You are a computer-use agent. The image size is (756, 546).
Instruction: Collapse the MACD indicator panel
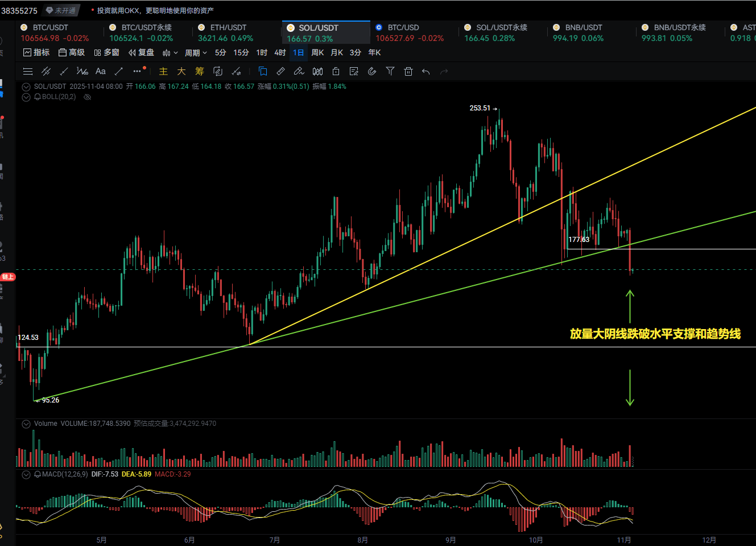pyautogui.click(x=26, y=474)
